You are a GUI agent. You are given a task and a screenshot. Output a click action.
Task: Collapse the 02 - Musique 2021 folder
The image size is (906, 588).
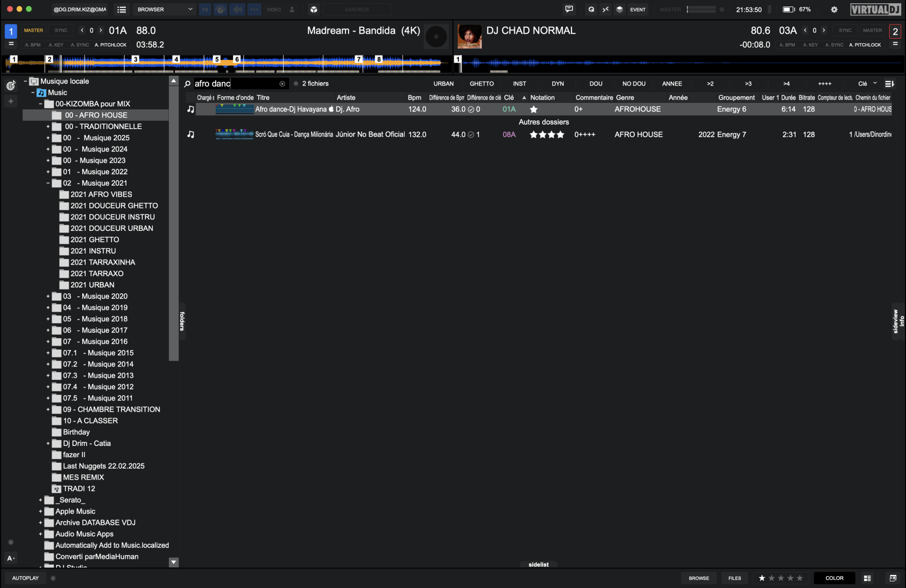click(x=48, y=183)
